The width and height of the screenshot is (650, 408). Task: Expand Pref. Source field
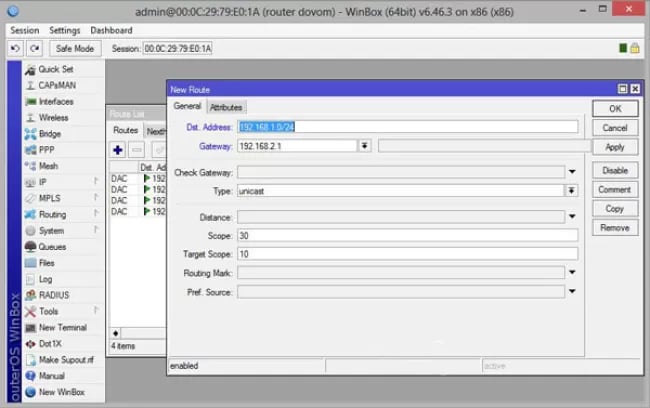(x=572, y=291)
